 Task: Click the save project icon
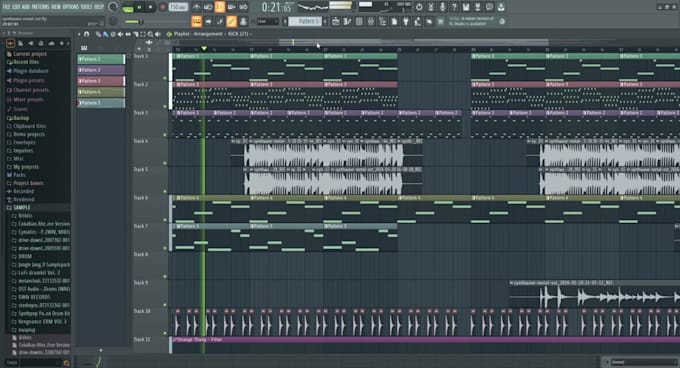466,7
